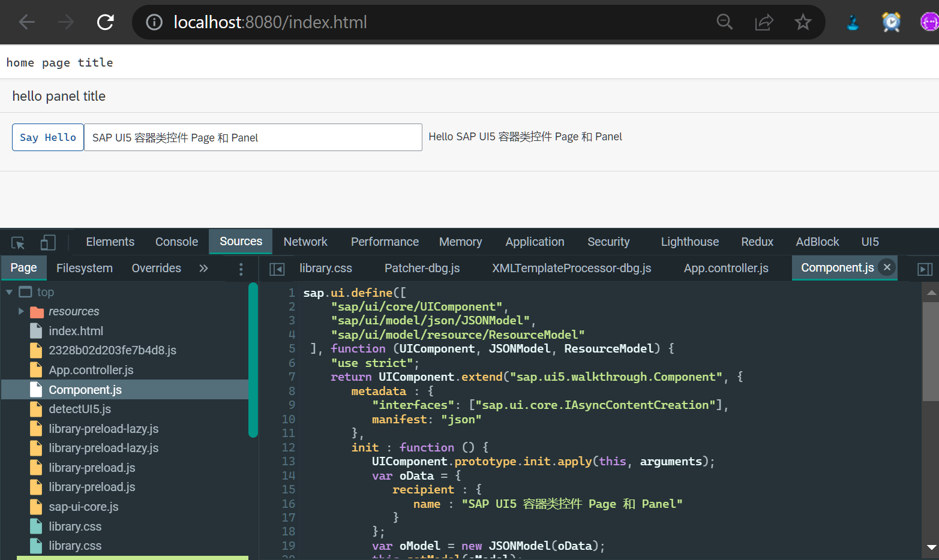Open the Lighthouse tab

[x=689, y=242]
